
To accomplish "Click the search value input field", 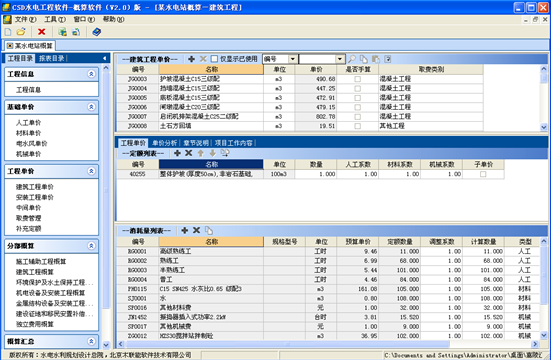I will coord(317,59).
